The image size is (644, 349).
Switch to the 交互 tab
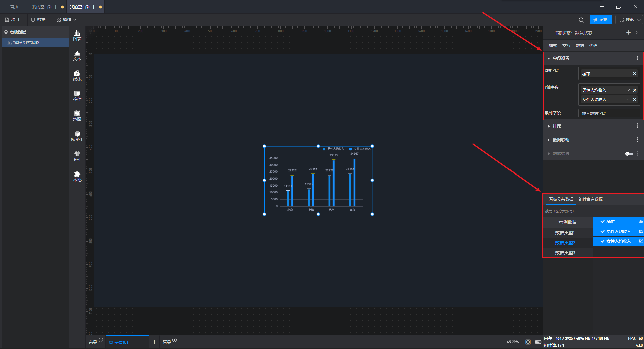tap(567, 46)
